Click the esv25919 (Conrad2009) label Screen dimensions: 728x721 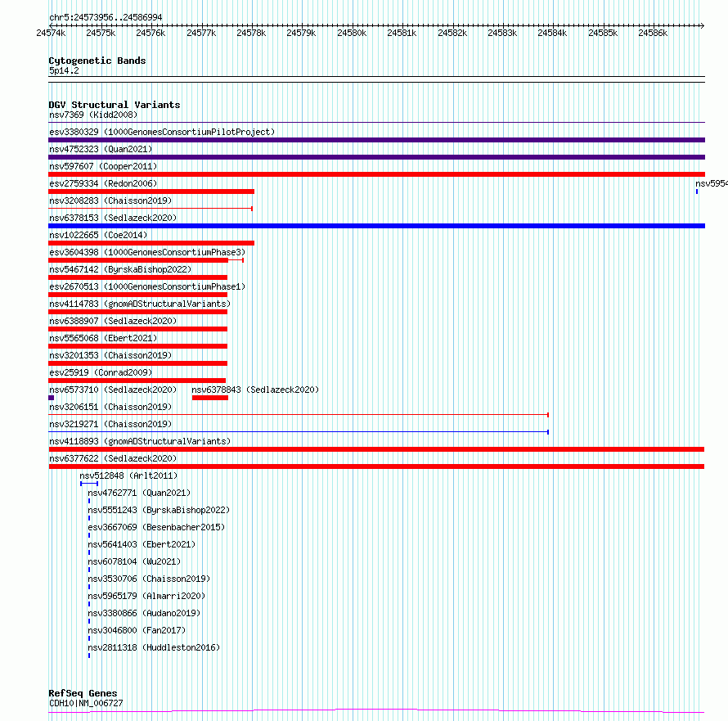click(101, 372)
